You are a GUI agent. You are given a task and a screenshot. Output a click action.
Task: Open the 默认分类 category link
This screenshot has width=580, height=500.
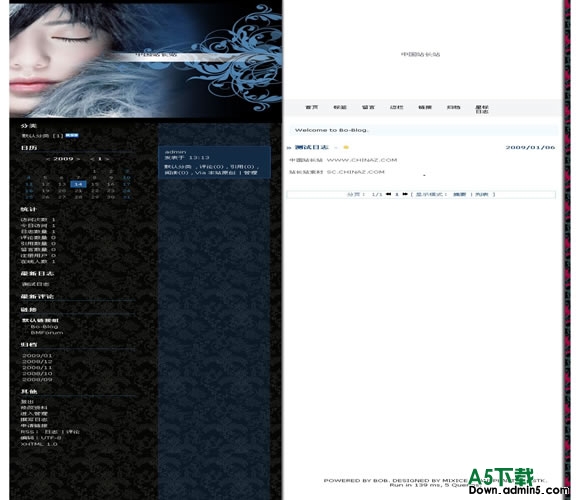coord(35,136)
